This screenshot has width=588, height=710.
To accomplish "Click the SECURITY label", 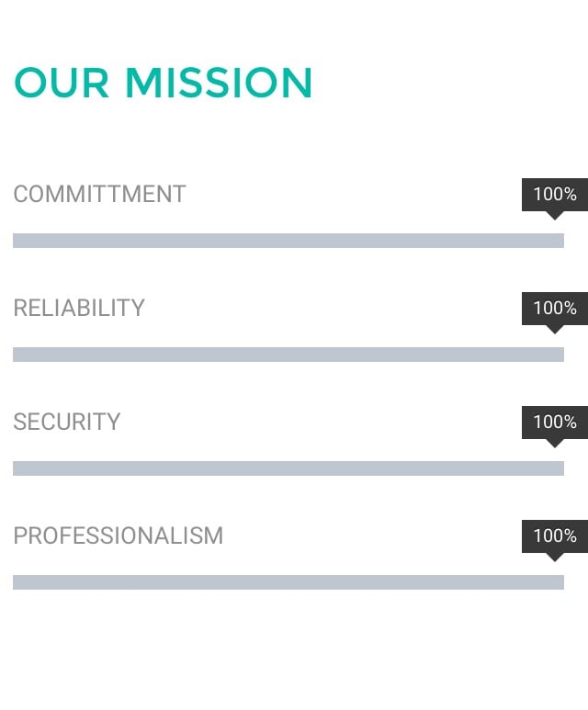I will click(x=67, y=422).
